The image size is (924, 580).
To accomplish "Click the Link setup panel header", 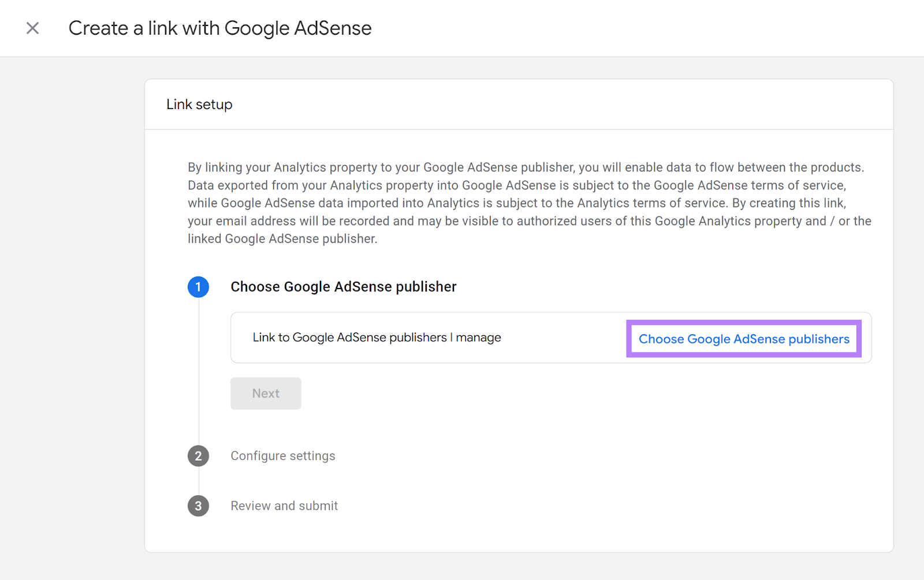I will click(198, 104).
